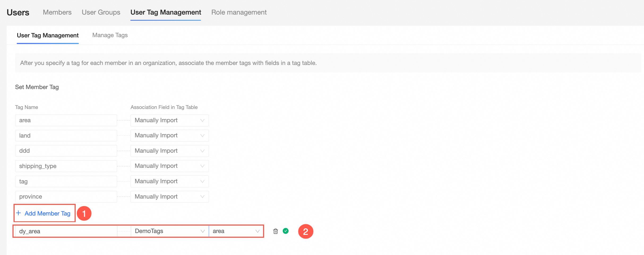
Task: Select the land tag name field
Action: [x=66, y=136]
